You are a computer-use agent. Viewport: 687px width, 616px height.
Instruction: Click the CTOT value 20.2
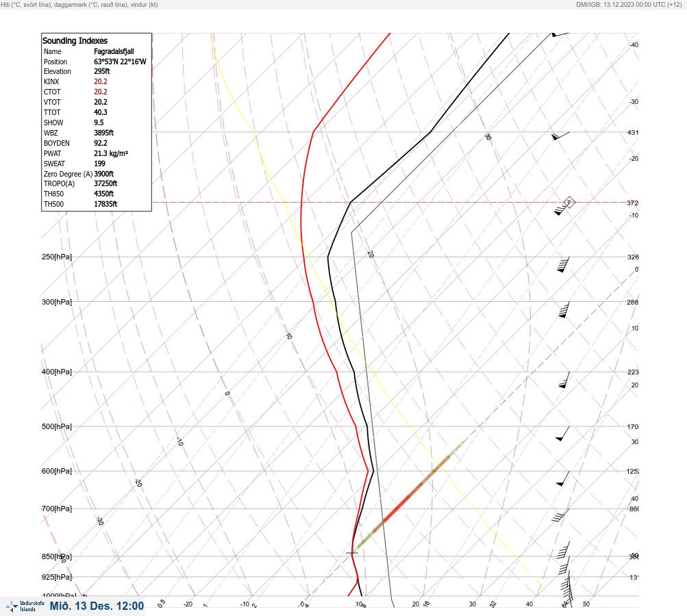(x=100, y=92)
